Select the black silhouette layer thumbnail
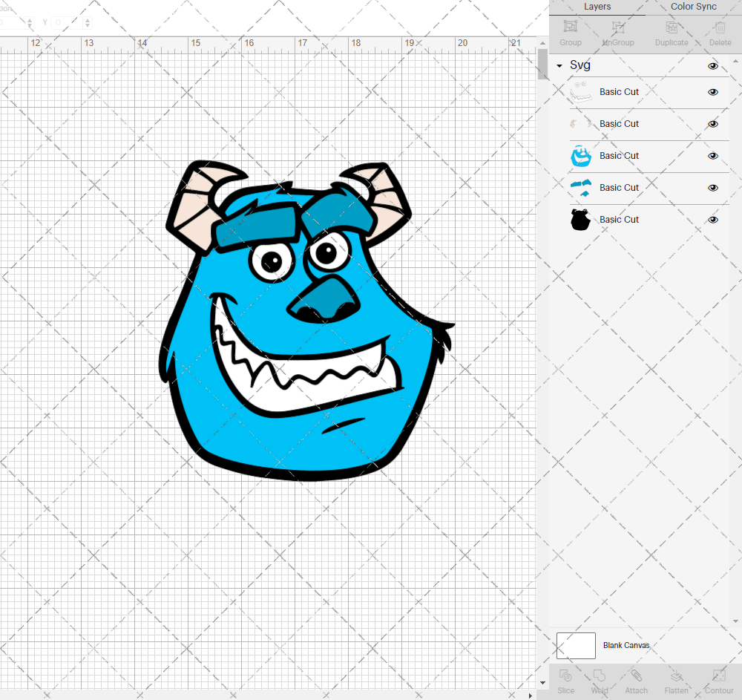 coord(581,220)
